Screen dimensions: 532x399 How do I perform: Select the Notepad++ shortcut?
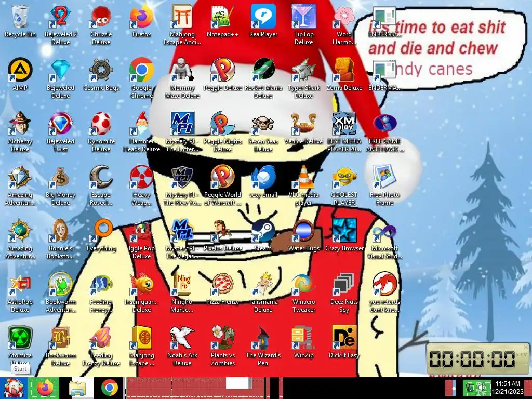pos(222,21)
